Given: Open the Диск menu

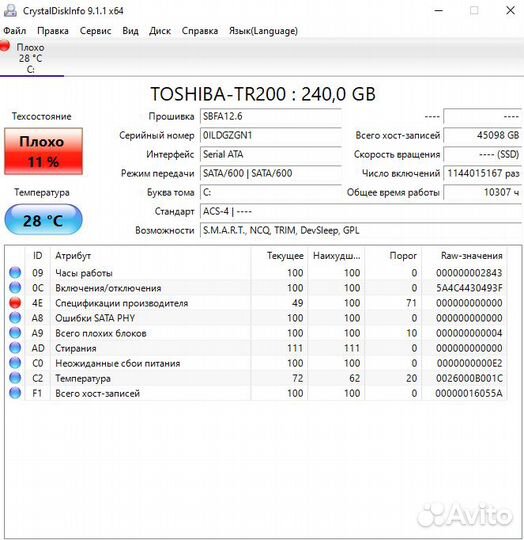Looking at the screenshot, I should coord(160,31).
